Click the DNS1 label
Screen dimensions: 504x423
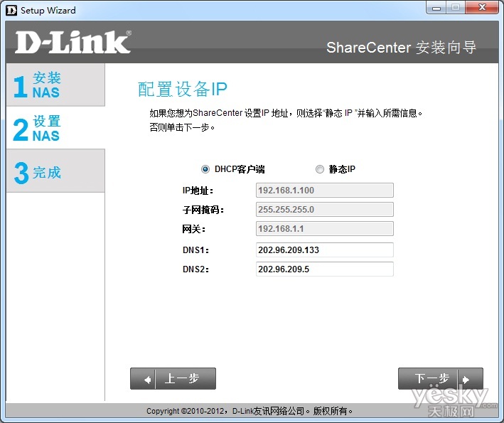[x=195, y=250]
